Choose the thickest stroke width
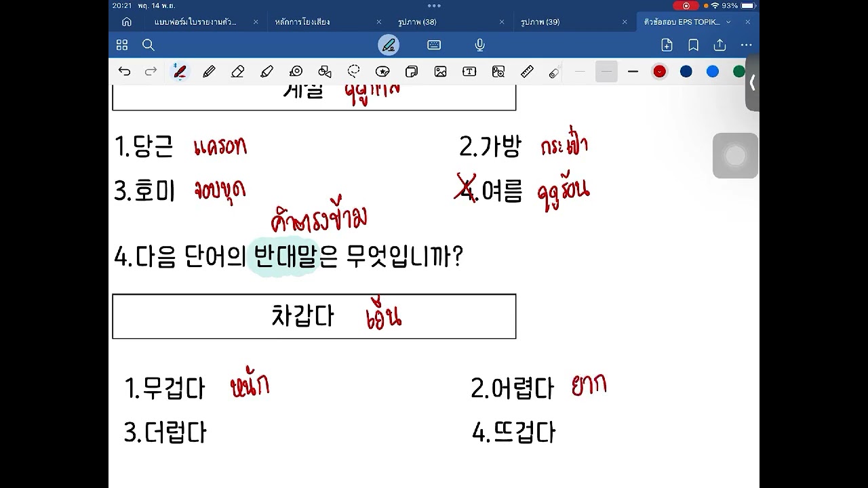Image resolution: width=868 pixels, height=488 pixels. [633, 71]
